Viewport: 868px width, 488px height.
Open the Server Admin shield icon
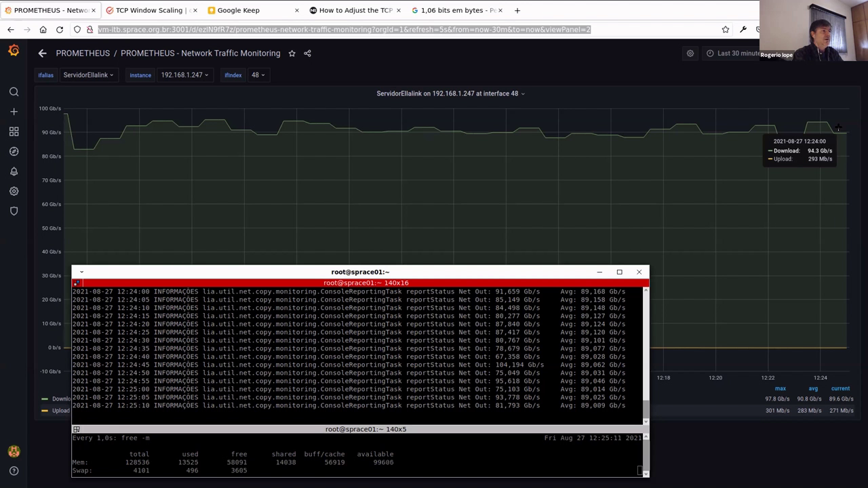pyautogui.click(x=14, y=211)
